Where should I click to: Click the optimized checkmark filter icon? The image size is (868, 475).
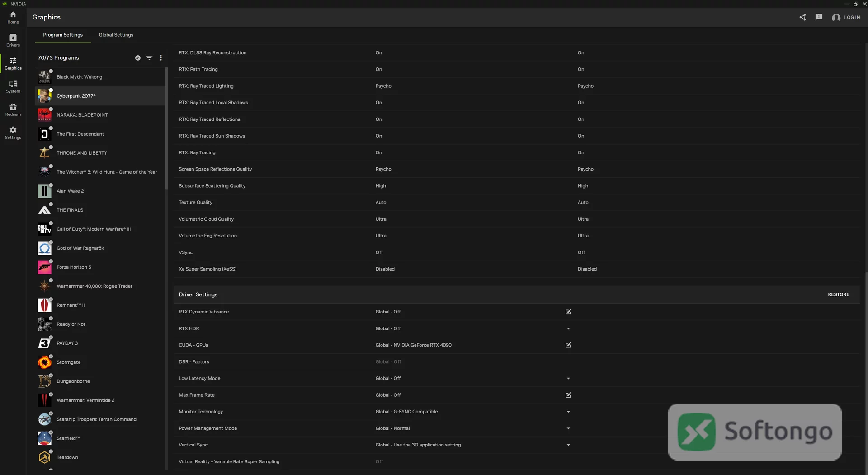coord(137,58)
